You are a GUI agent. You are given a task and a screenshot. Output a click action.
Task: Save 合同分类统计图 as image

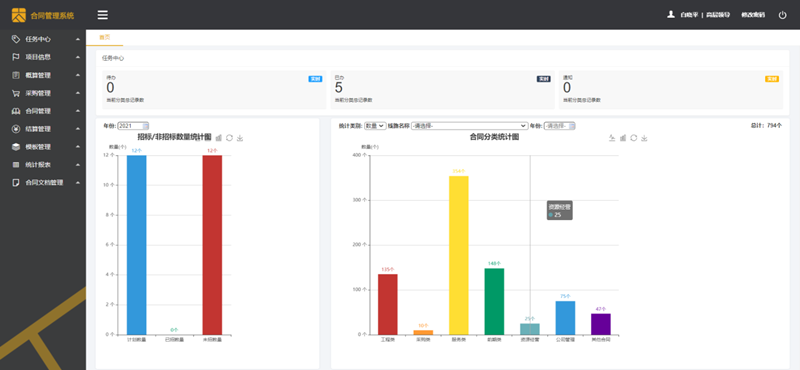coord(644,138)
